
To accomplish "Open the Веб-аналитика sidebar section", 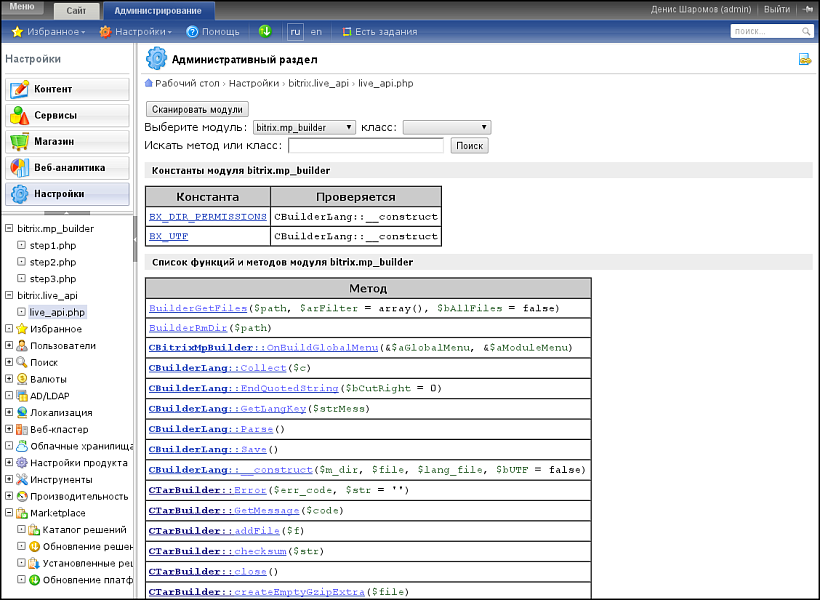I will point(67,167).
